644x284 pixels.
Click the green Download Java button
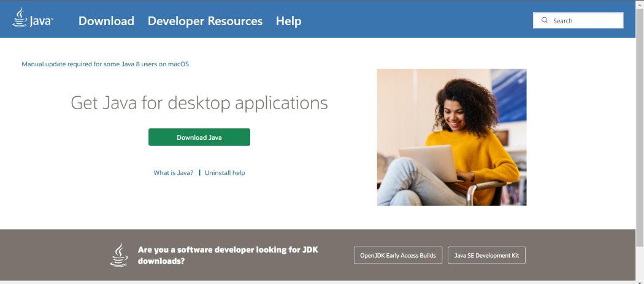click(x=199, y=137)
